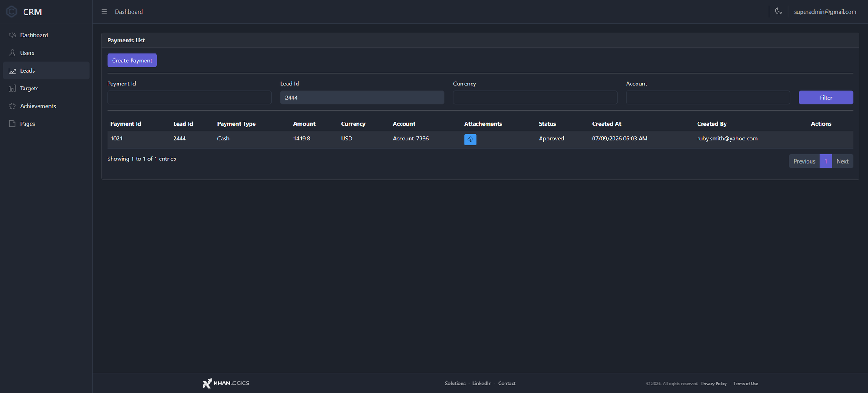The image size is (868, 393).
Task: Open the LinkedIn footer link
Action: coord(482,384)
